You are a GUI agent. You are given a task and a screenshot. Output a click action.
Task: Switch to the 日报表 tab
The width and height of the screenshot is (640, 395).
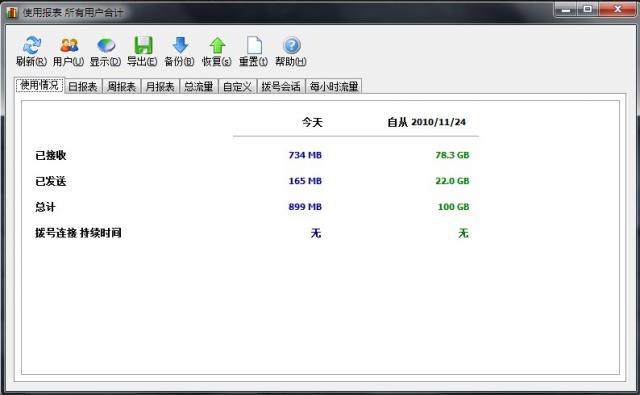point(83,87)
